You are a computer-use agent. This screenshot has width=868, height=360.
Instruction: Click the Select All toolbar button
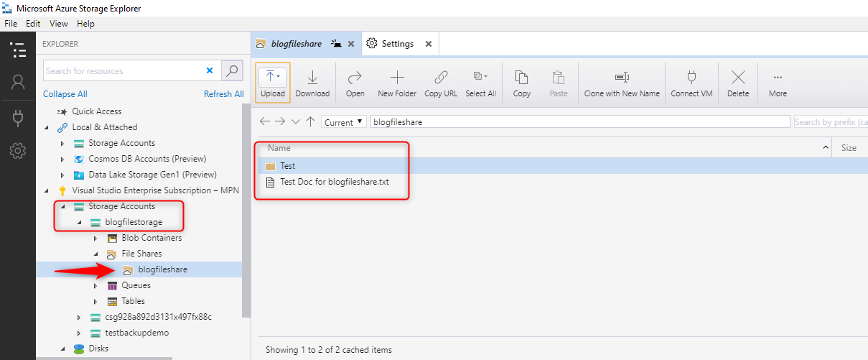coord(480,83)
